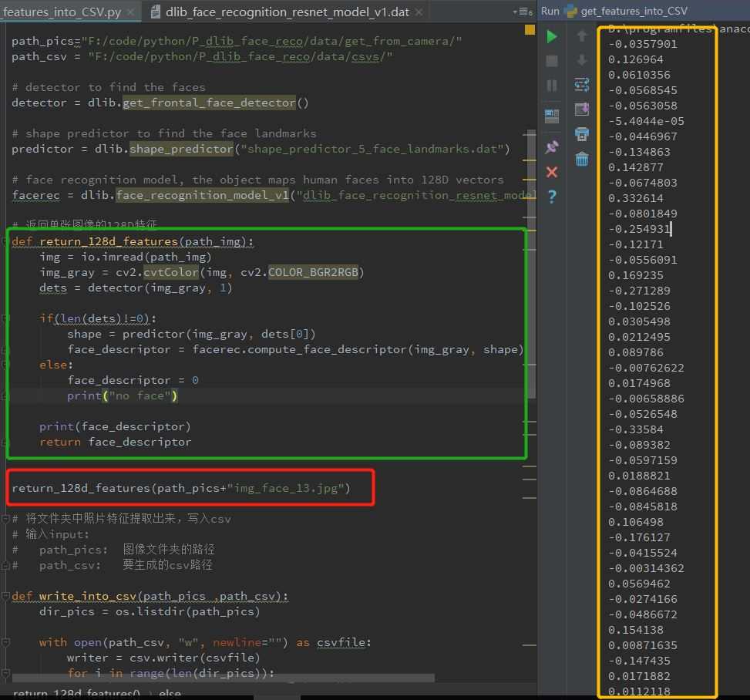This screenshot has width=750, height=700.
Task: Collapse the Chinese comment block fold marker
Action: click(5, 519)
